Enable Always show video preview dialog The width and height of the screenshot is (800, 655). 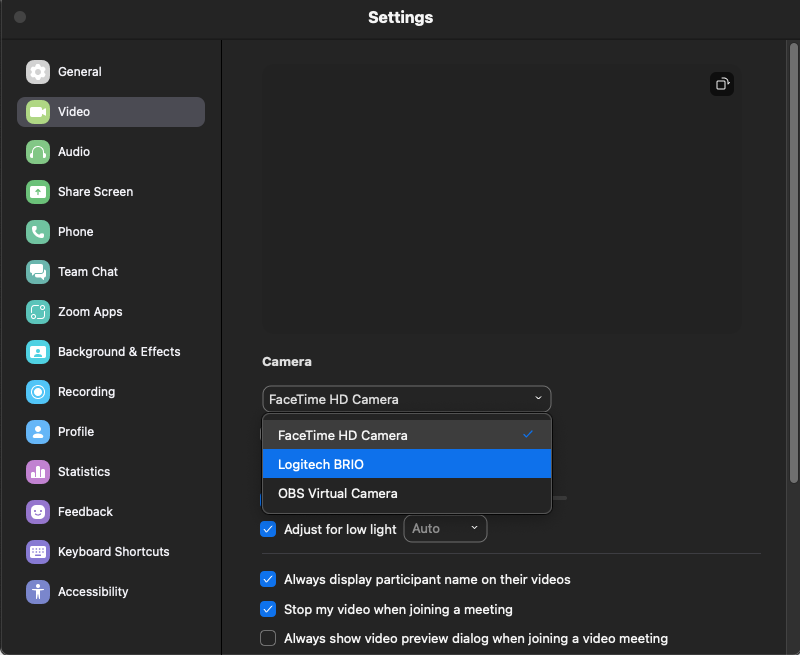[x=268, y=638]
